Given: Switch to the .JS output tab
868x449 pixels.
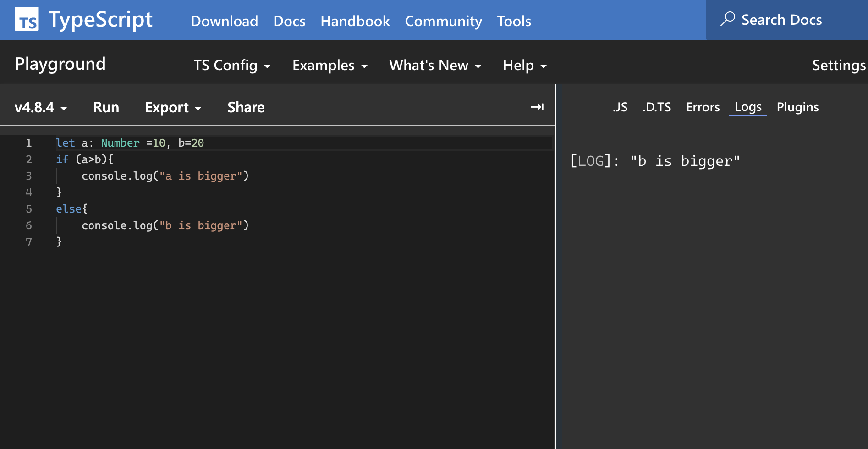Looking at the screenshot, I should pyautogui.click(x=620, y=107).
